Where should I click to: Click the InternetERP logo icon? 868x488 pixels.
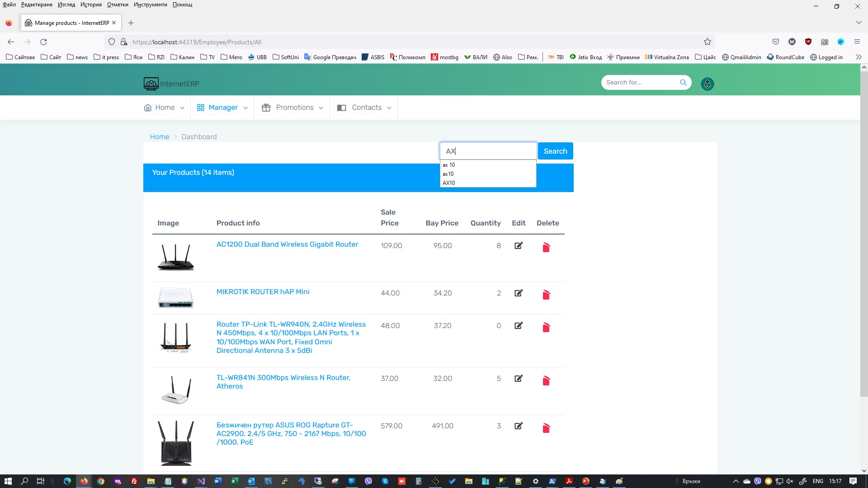click(151, 84)
